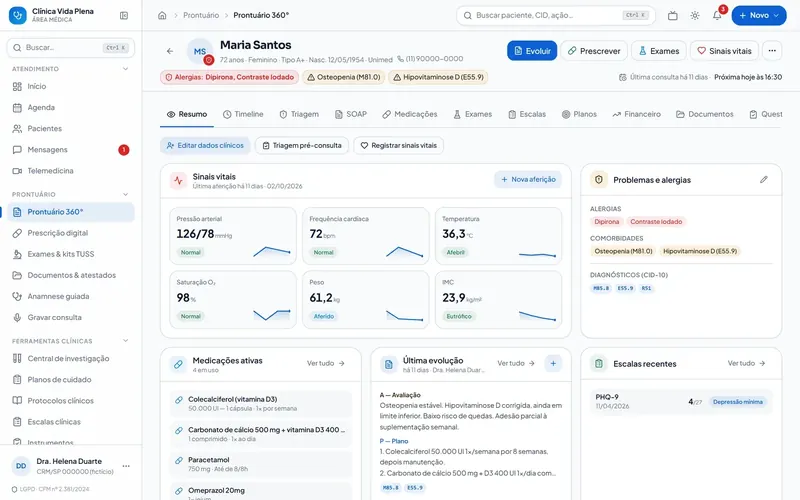Add new evolution with plus icon

(553, 363)
